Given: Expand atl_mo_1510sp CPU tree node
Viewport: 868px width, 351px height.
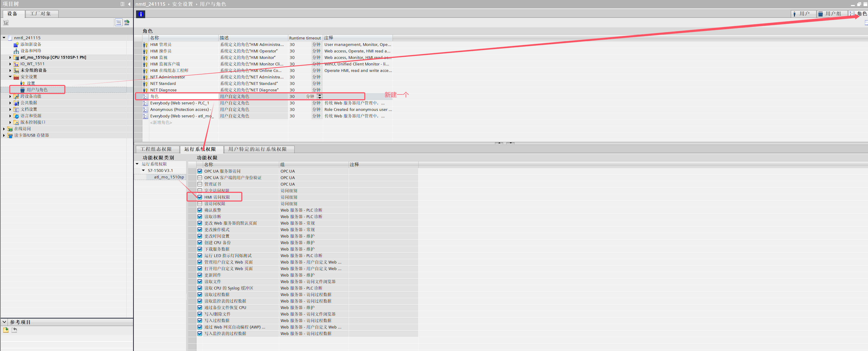Looking at the screenshot, I should point(10,58).
